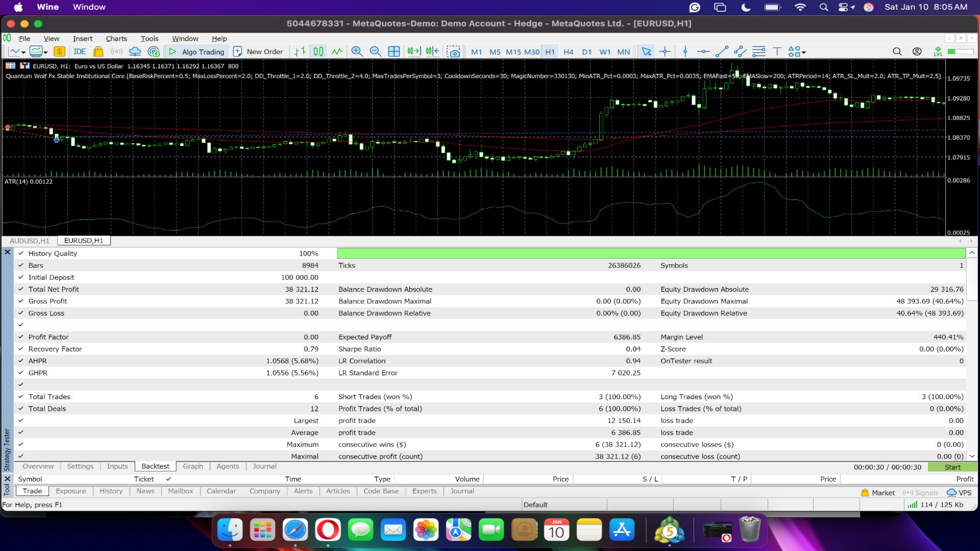Click the green history quality progress bar
This screenshot has width=980, height=551.
point(651,254)
